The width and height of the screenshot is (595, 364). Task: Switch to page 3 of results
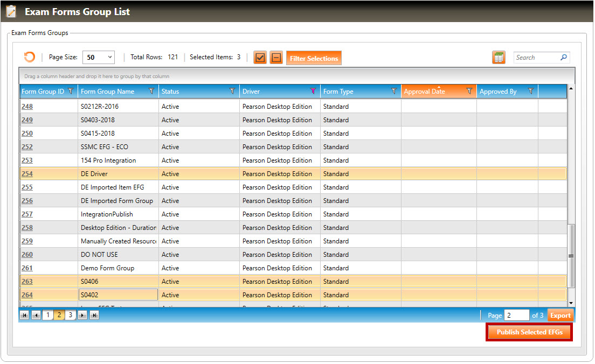coord(71,316)
